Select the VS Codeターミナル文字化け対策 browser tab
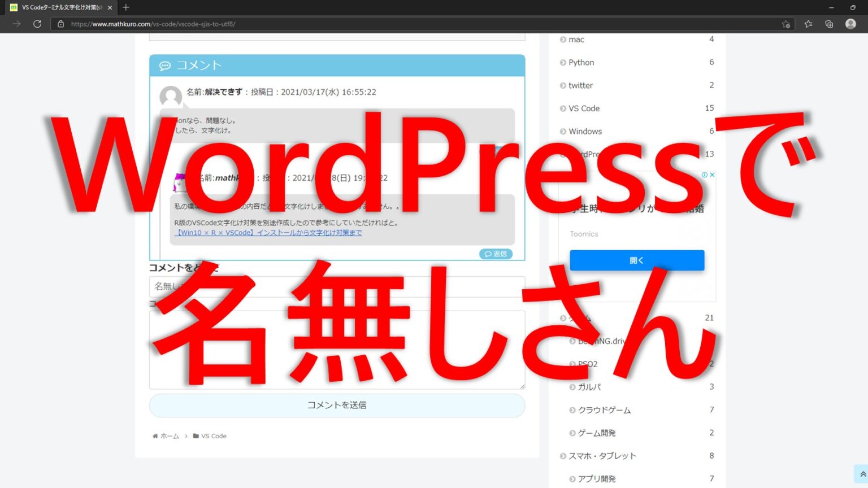 point(57,7)
